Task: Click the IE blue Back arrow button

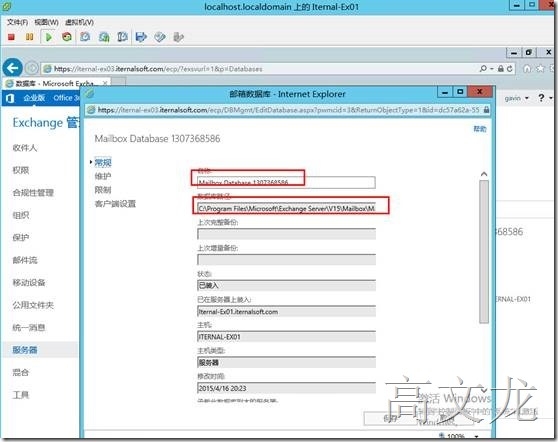Action: (x=12, y=68)
